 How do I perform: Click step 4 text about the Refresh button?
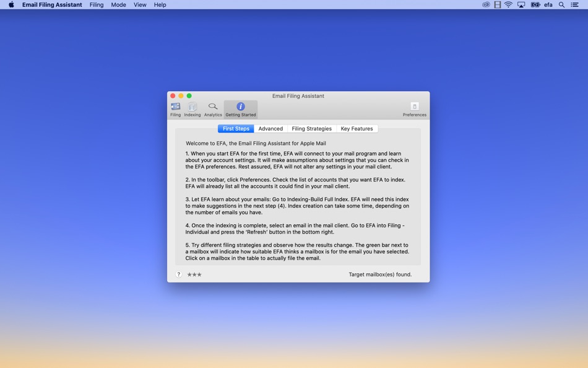pyautogui.click(x=295, y=229)
